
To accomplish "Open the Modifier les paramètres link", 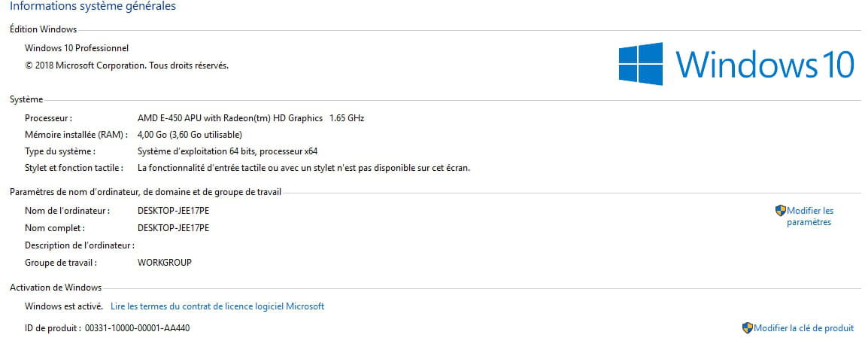I will (x=809, y=216).
